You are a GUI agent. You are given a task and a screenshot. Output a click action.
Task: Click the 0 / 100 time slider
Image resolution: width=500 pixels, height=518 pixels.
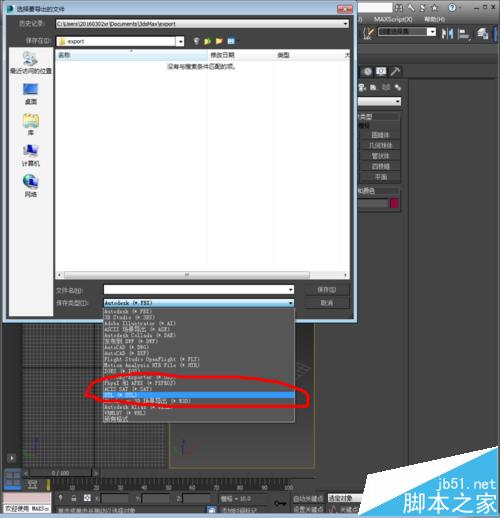60,473
